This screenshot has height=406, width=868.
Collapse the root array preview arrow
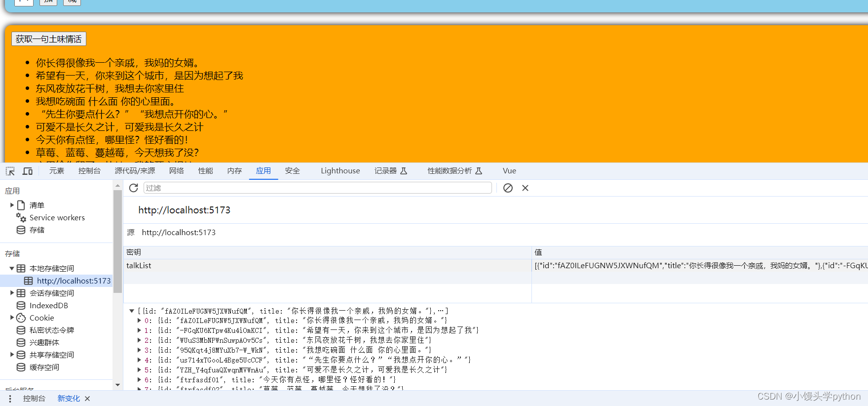[x=132, y=311]
